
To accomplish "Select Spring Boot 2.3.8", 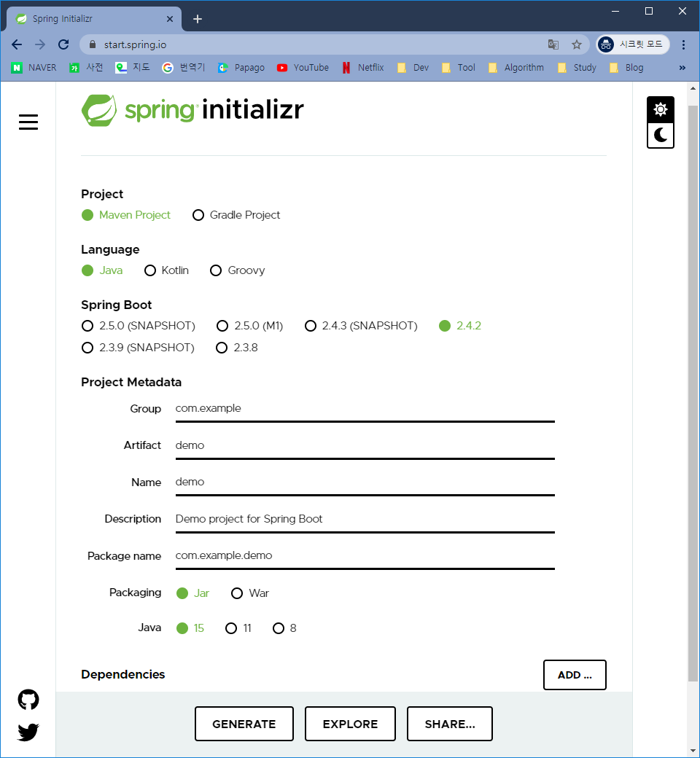I will [236, 348].
